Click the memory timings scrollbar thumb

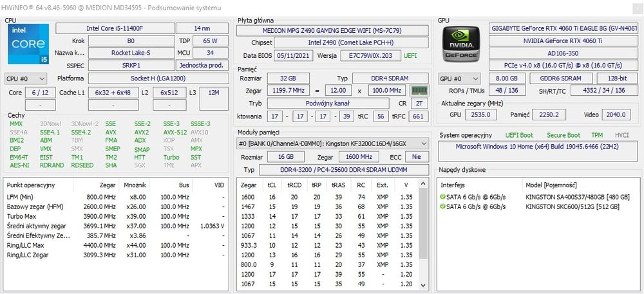pos(424,223)
